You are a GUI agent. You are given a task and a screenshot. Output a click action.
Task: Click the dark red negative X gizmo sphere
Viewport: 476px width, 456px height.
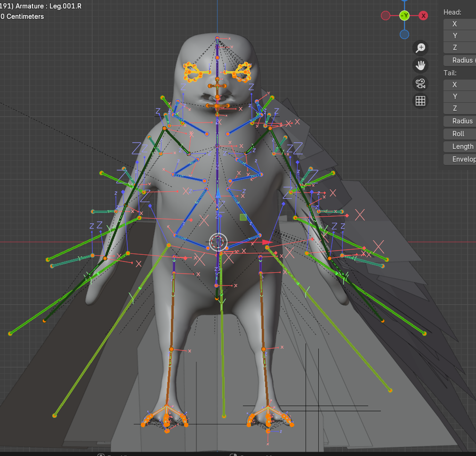pyautogui.click(x=386, y=16)
